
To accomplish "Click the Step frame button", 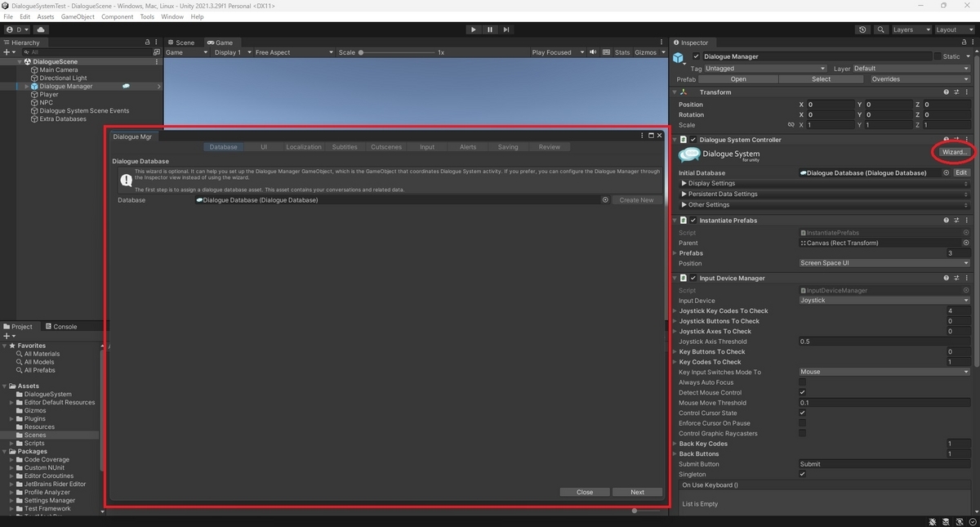I will (x=506, y=29).
